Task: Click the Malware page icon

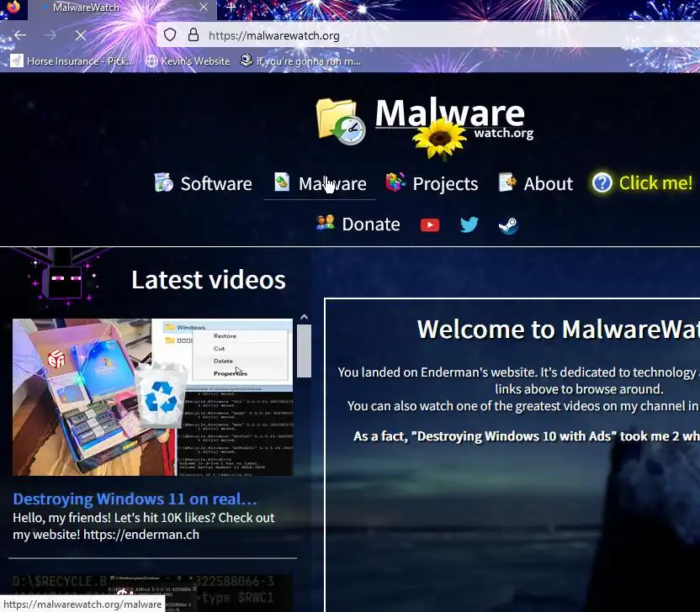Action: point(282,182)
